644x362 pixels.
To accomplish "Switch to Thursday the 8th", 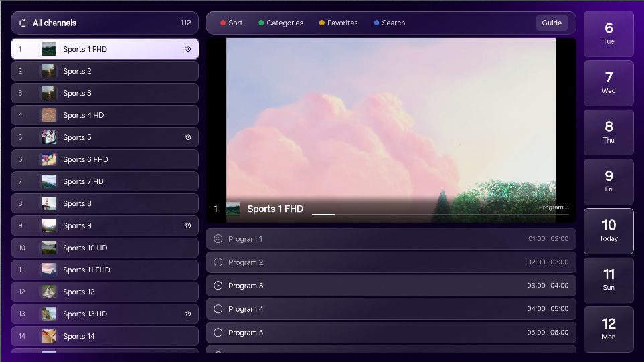I will pyautogui.click(x=609, y=132).
